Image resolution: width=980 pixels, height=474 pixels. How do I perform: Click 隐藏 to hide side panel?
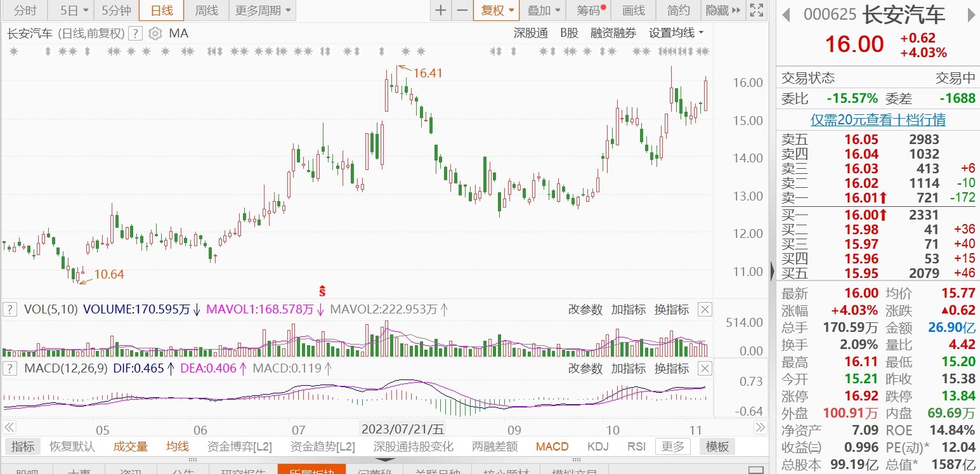(x=722, y=10)
